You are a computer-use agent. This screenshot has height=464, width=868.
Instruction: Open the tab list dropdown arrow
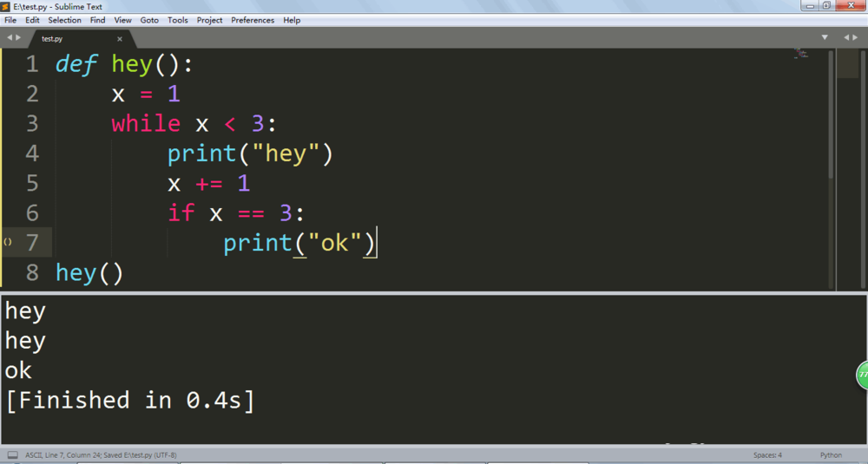pos(825,38)
